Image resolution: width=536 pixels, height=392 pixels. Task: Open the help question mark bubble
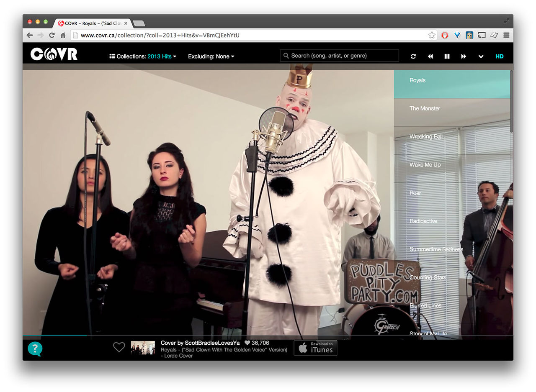tap(35, 348)
